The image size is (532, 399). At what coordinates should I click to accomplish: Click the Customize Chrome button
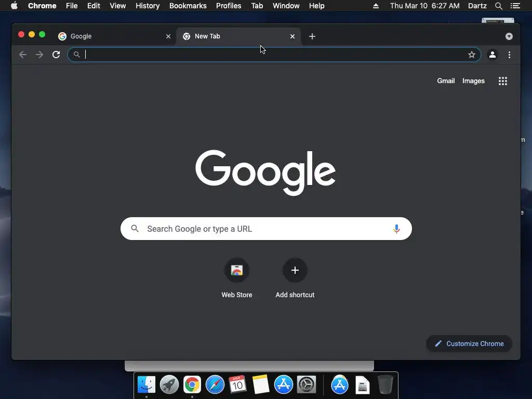coord(469,344)
